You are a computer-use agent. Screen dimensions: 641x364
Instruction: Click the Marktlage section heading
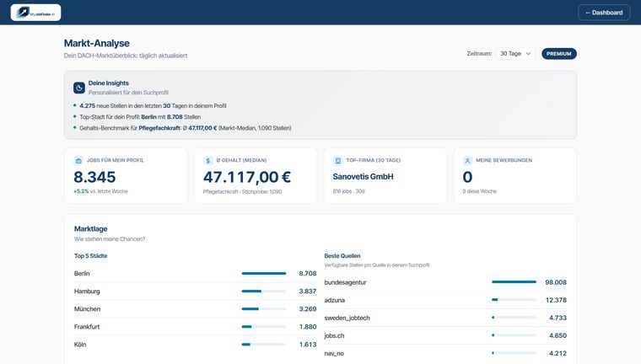[91, 229]
